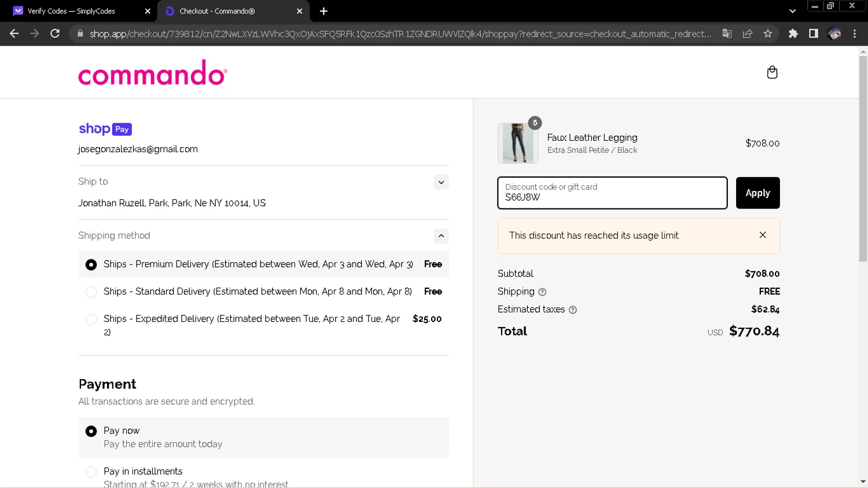868x488 pixels.
Task: Click the translate page icon
Action: [x=727, y=34]
